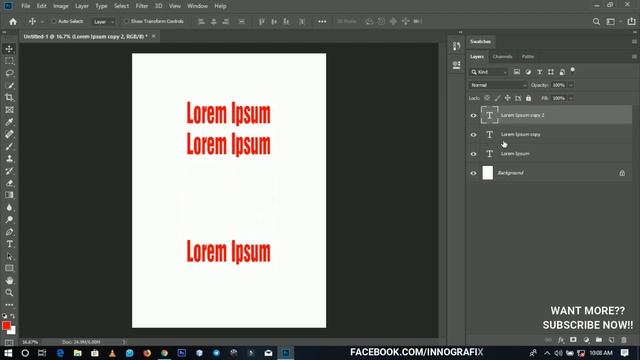Select the Eyedropper tool
This screenshot has height=360, width=640.
click(9, 122)
